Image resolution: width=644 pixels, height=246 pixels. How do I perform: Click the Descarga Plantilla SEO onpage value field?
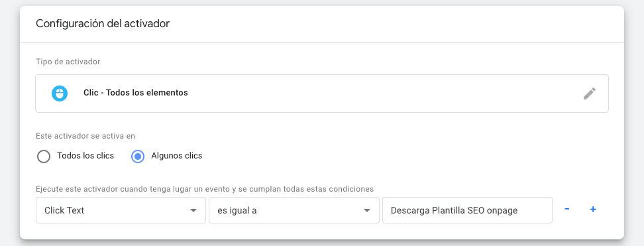(467, 210)
